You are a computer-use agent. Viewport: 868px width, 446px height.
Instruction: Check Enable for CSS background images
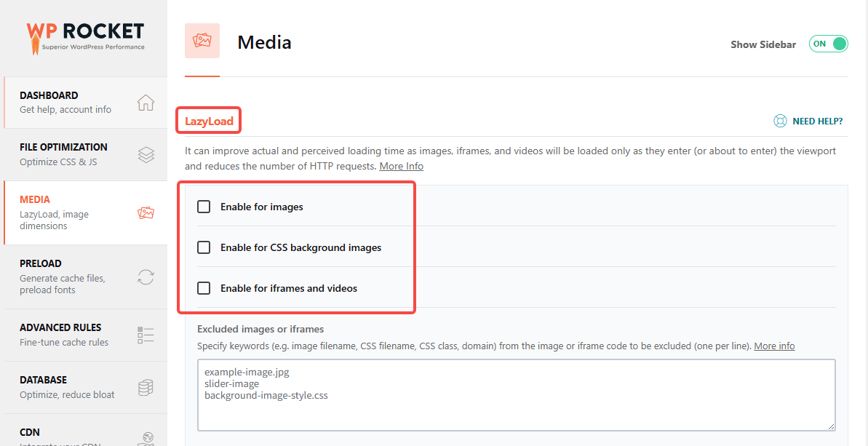coord(204,247)
